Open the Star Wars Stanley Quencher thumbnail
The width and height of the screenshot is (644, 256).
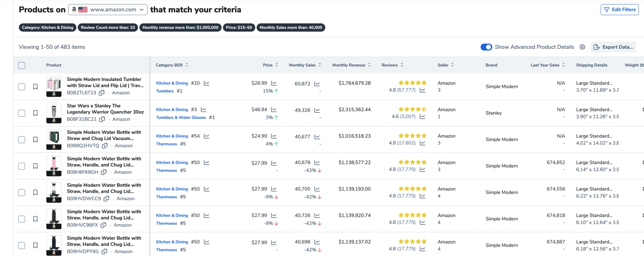coord(54,113)
